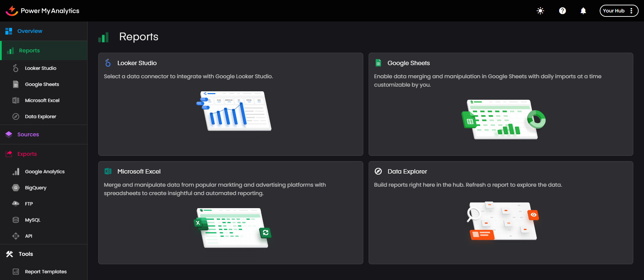The image size is (644, 280).
Task: Select Tools in the sidebar
Action: click(x=26, y=254)
